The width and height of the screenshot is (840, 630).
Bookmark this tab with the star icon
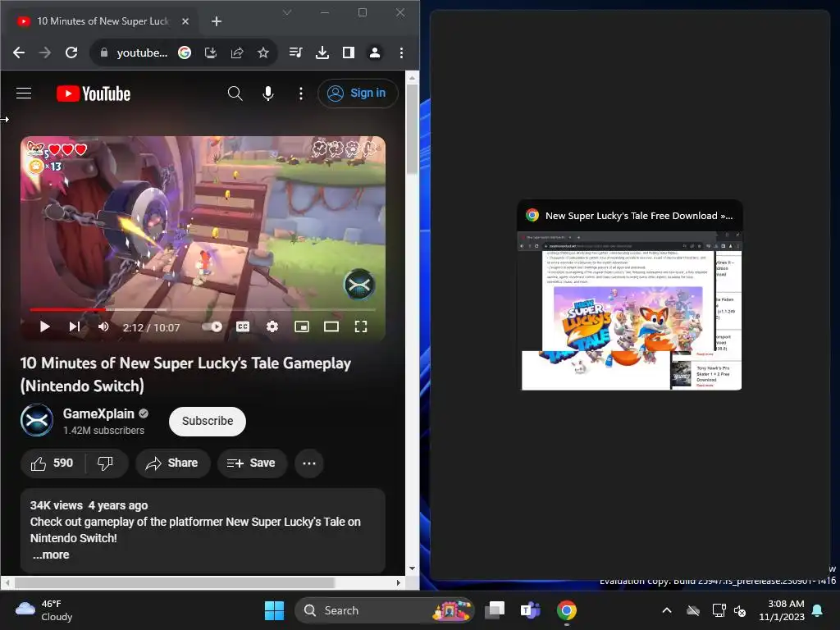[263, 52]
